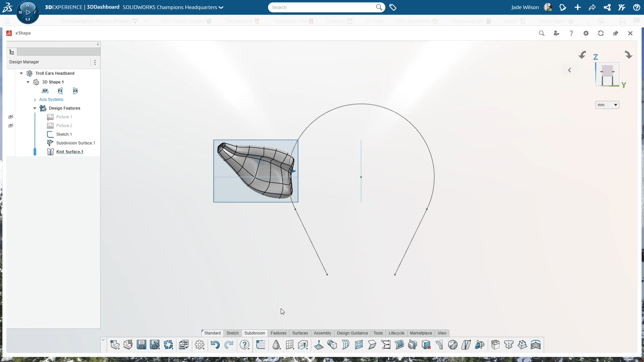Image resolution: width=644 pixels, height=362 pixels.
Task: Select the cone-shaped primitive tool icon
Action: coord(276,345)
